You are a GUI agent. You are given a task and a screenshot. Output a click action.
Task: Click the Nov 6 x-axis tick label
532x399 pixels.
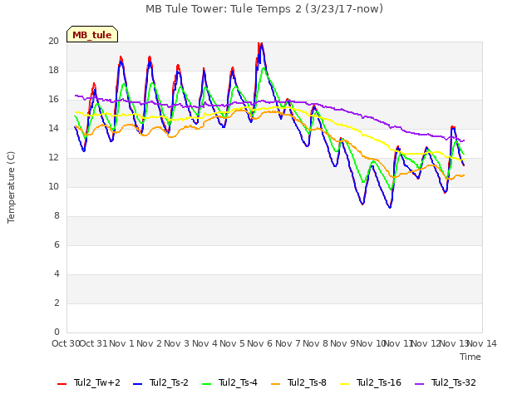pyautogui.click(x=259, y=343)
